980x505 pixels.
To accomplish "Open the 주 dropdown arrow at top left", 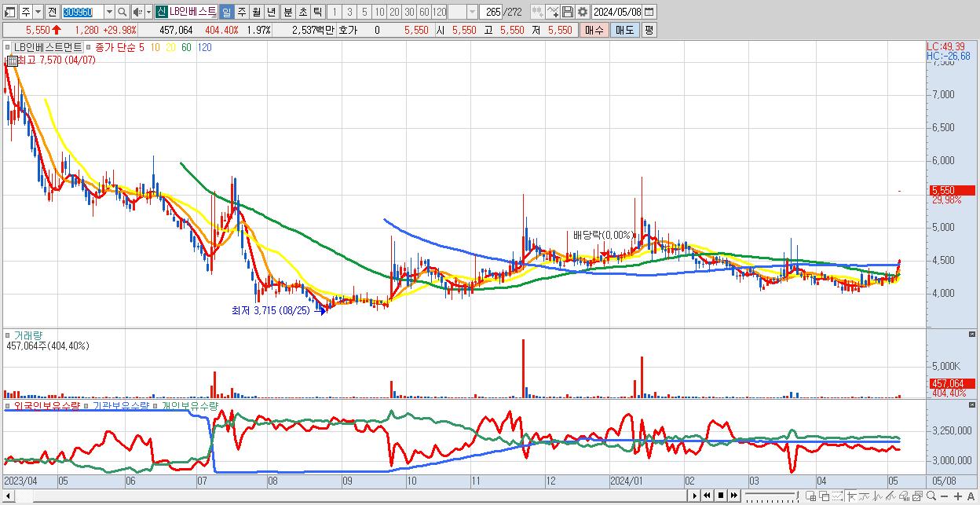I will click(38, 12).
